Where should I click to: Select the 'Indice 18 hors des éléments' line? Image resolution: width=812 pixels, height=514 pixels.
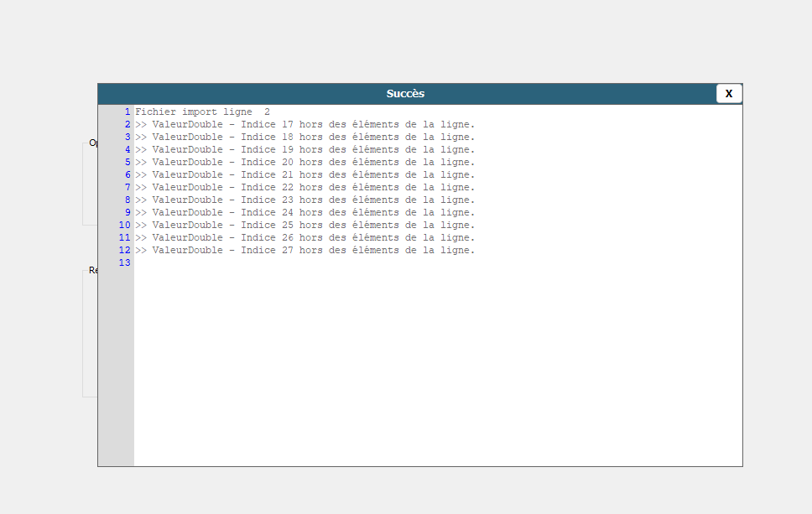[305, 138]
